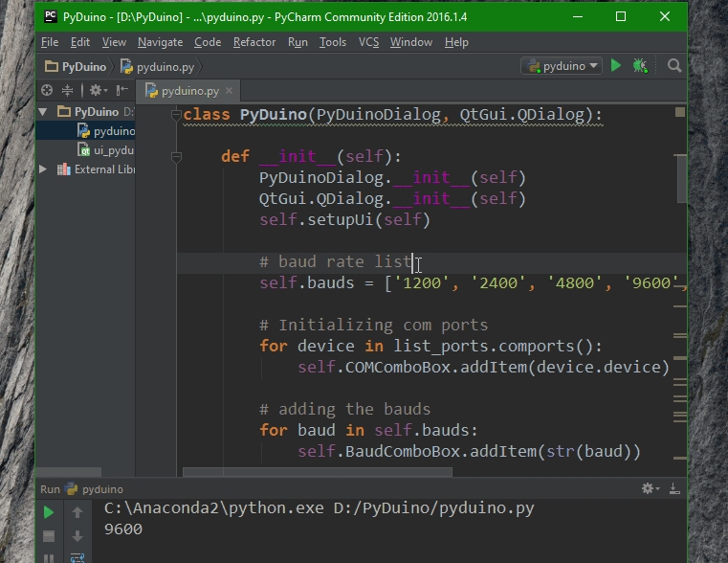Fold the class PyDuino block
The height and width of the screenshot is (563, 728).
pos(176,114)
